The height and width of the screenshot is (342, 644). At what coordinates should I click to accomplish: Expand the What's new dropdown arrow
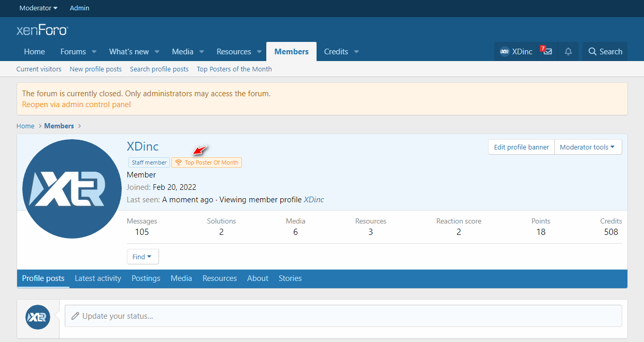point(157,52)
